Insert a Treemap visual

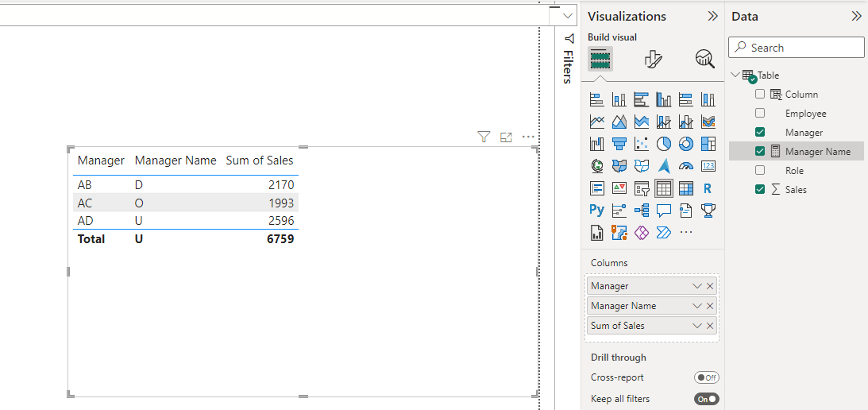[708, 144]
